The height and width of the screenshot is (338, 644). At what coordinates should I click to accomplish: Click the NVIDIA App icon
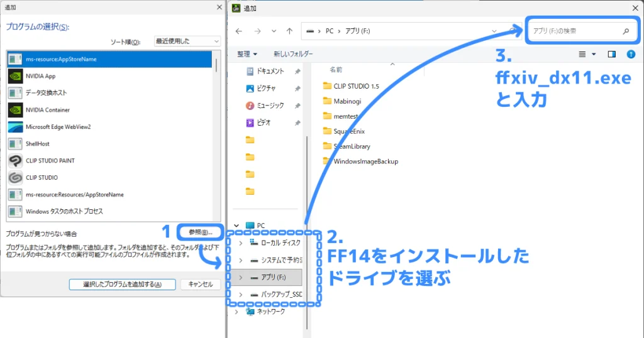pyautogui.click(x=15, y=76)
